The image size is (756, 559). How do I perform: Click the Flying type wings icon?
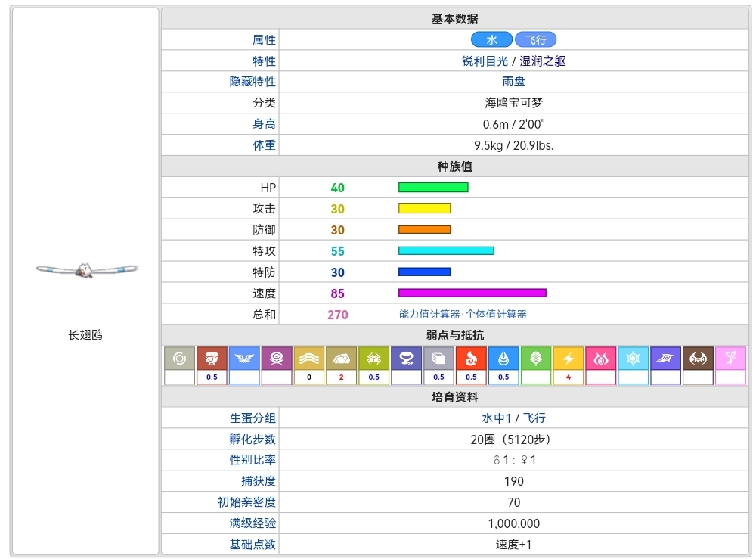[244, 359]
